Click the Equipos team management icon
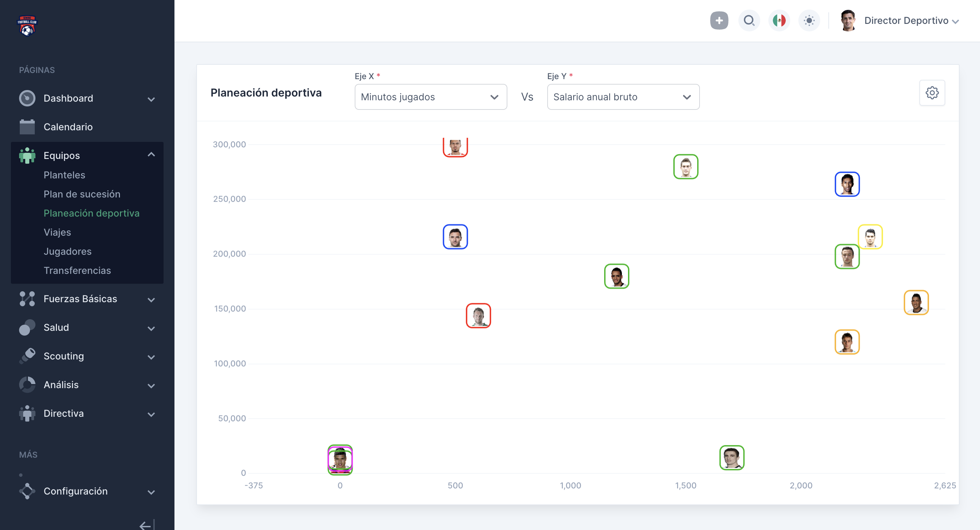 click(x=26, y=155)
